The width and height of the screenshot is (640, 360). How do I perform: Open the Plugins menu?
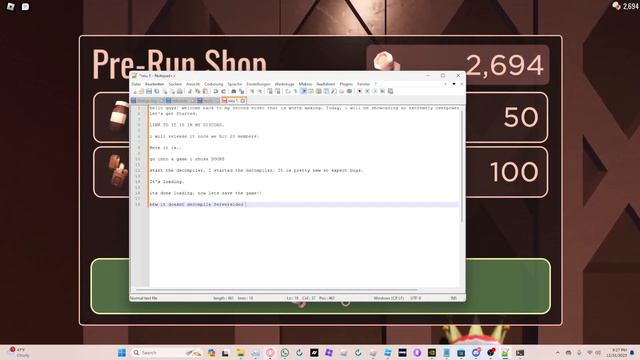(346, 84)
